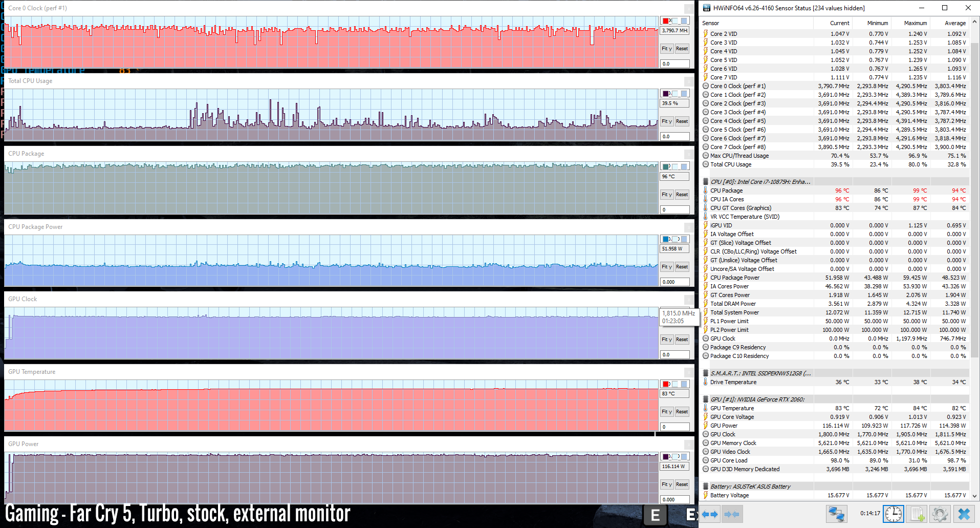Click the 96 °C field in CPU Package graph
The width and height of the screenshot is (980, 528).
pyautogui.click(x=674, y=176)
